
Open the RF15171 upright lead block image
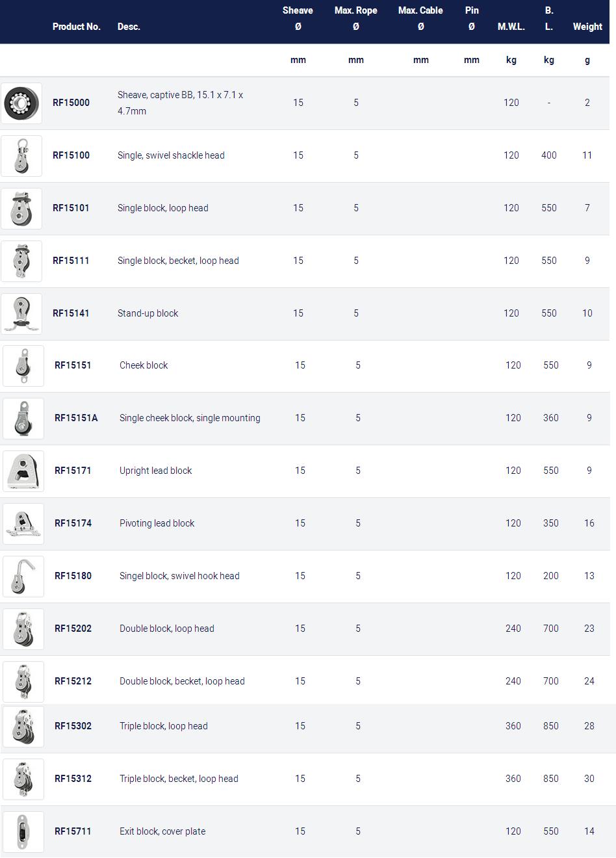23,471
